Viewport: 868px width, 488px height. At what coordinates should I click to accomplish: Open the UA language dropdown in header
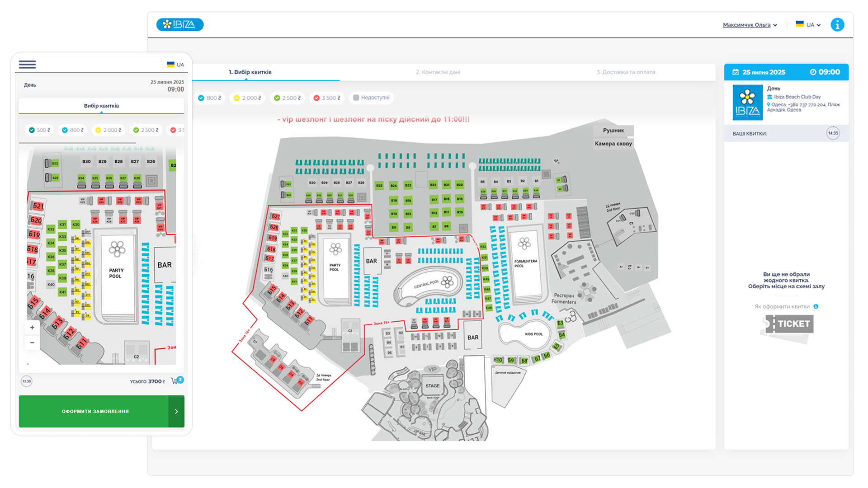tap(808, 25)
